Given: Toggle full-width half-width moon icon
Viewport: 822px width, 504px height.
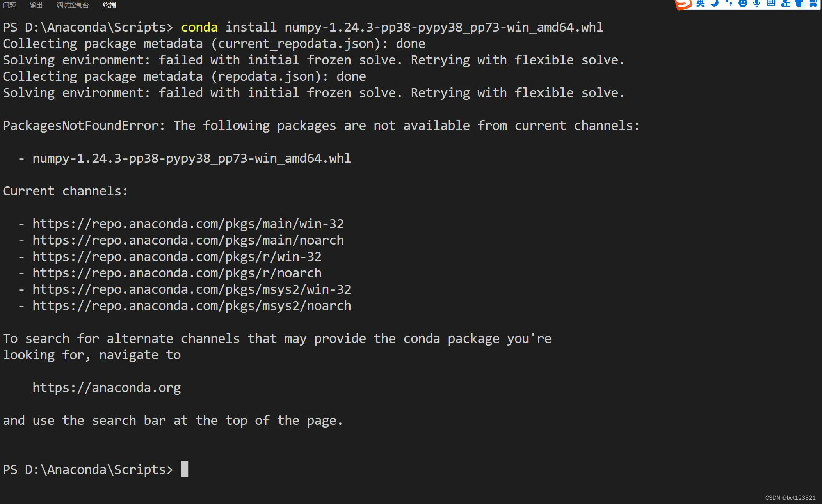Looking at the screenshot, I should tap(714, 4).
